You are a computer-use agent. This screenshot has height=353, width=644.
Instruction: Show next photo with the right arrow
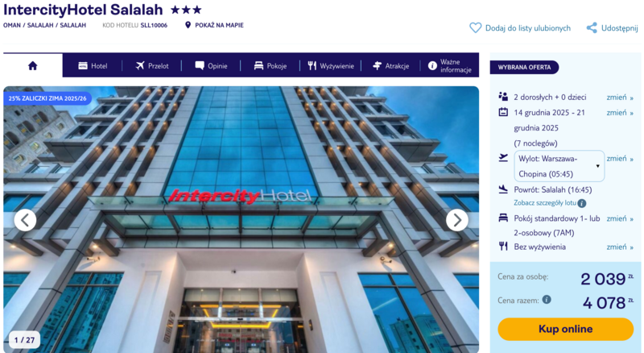pos(456,220)
